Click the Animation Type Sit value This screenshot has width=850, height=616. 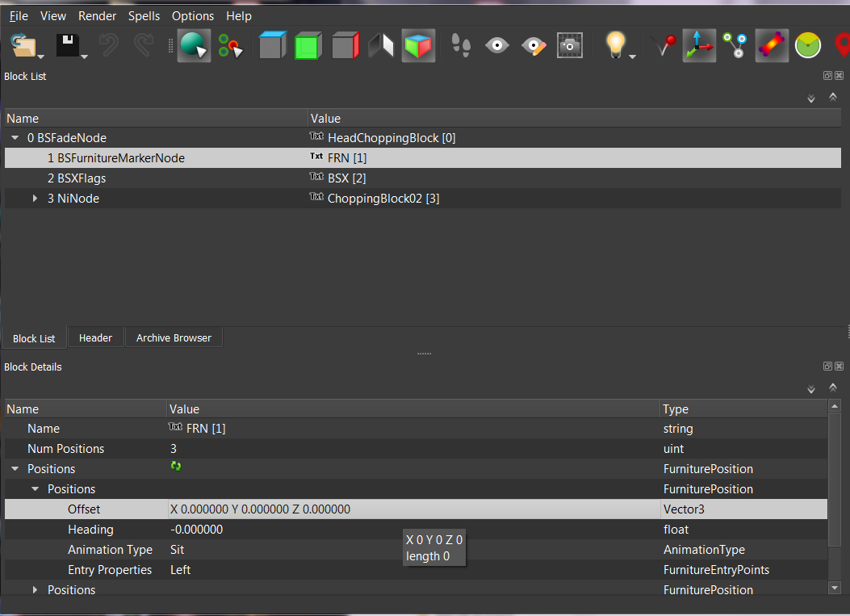click(178, 550)
